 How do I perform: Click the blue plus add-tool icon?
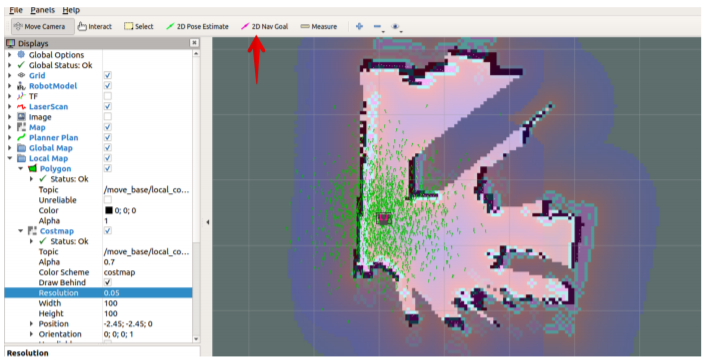(359, 26)
